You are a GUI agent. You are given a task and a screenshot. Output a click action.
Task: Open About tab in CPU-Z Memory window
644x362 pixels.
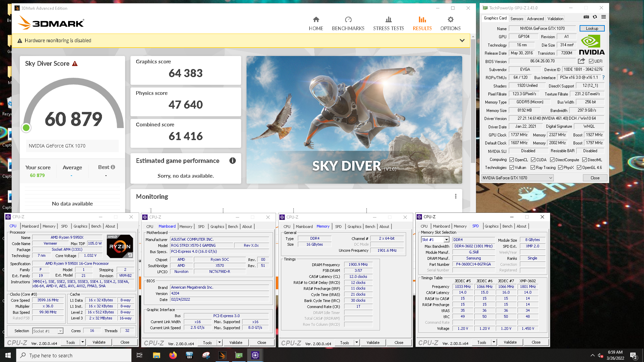[384, 227]
